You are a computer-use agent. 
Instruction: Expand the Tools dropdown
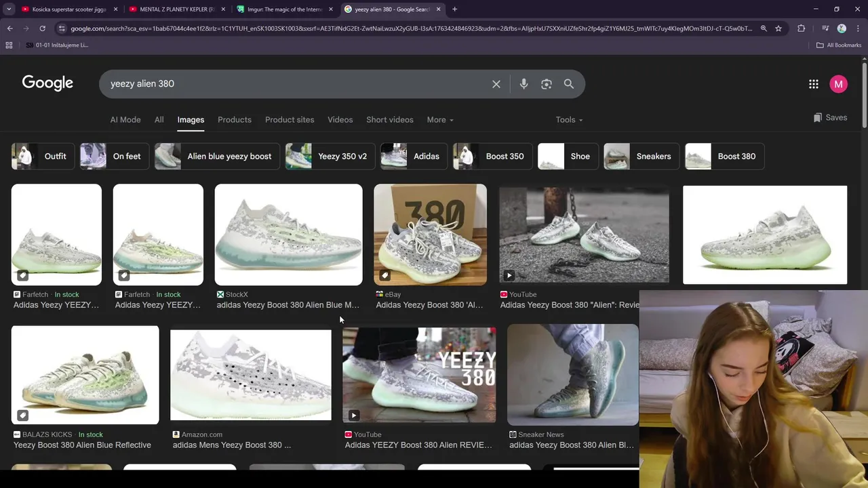pyautogui.click(x=569, y=119)
